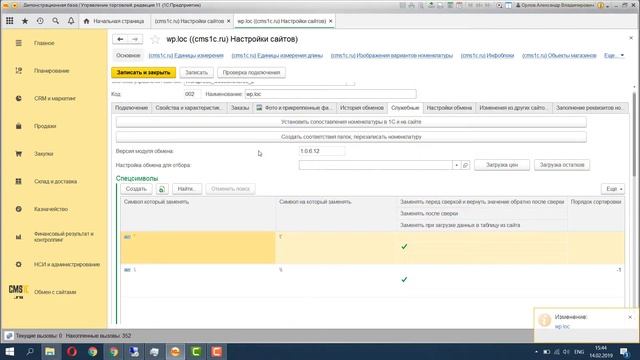Viewport: 640px width, 360px height.
Task: Click Установить сопоставления номенклатуры button
Action: click(351, 122)
